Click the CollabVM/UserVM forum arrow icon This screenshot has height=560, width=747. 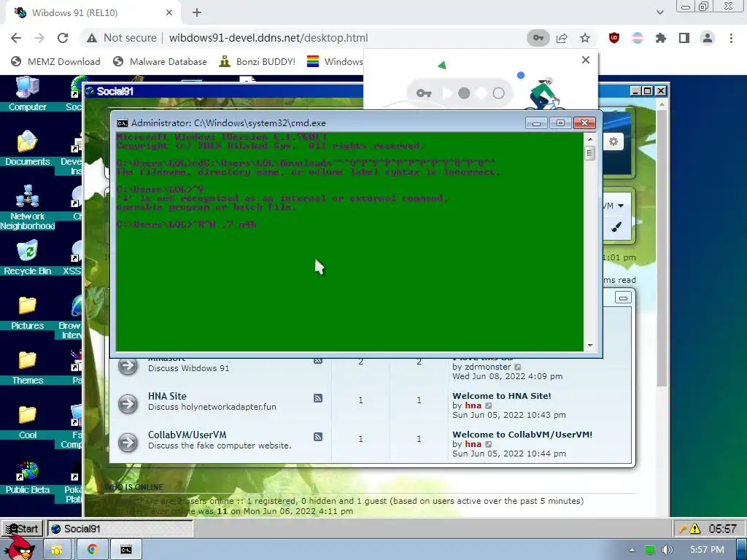(128, 443)
